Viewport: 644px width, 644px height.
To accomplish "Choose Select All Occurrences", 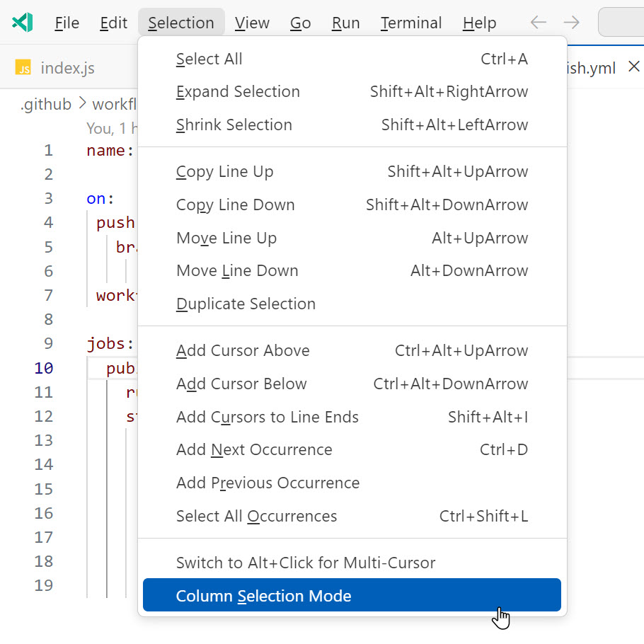I will pos(352,516).
